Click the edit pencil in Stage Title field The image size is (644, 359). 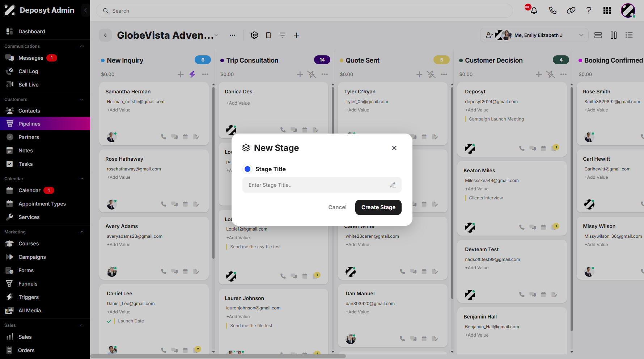point(393,185)
